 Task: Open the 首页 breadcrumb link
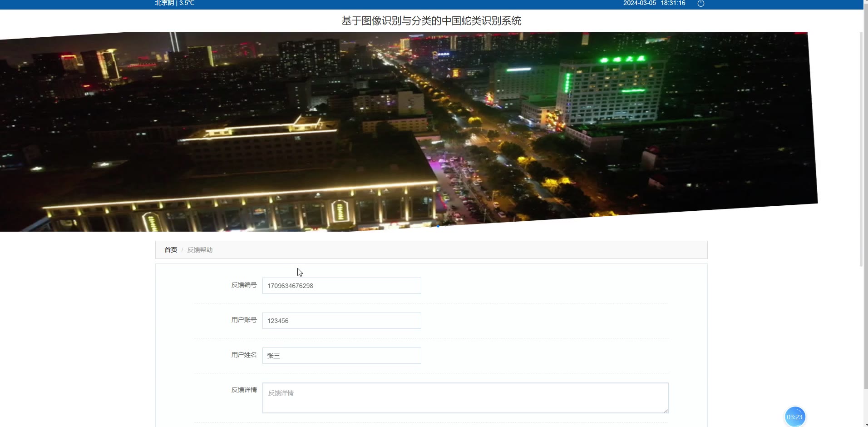pyautogui.click(x=171, y=250)
